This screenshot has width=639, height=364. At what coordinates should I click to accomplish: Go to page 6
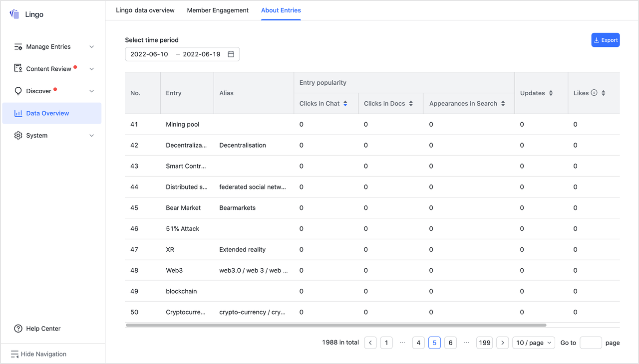(x=450, y=343)
